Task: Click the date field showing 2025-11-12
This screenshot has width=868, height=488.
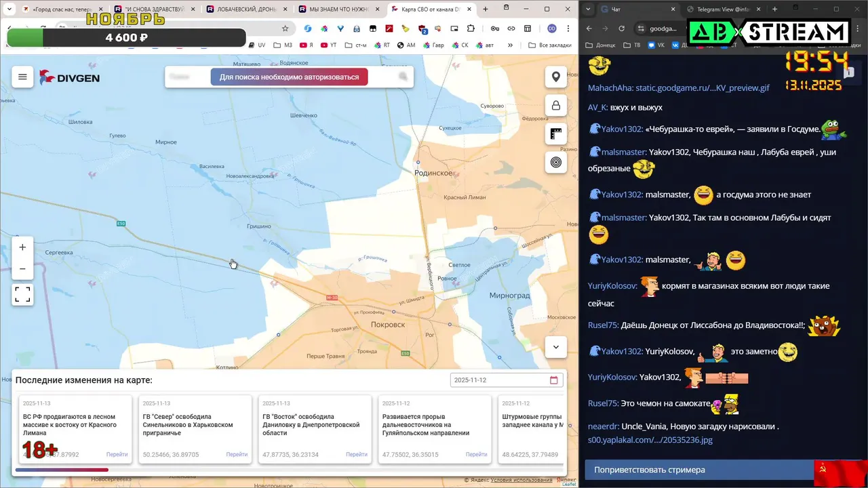Action: [x=507, y=380]
